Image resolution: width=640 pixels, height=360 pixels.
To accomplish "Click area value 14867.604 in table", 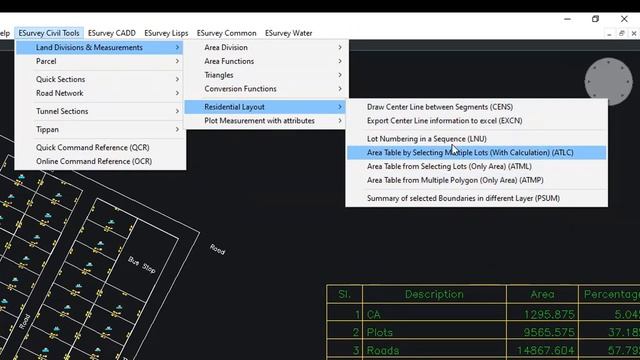I will click(545, 350).
